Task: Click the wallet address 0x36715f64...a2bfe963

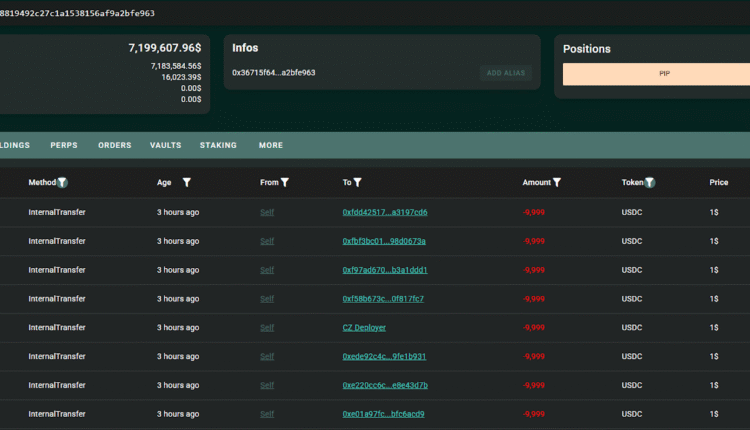Action: 274,73
